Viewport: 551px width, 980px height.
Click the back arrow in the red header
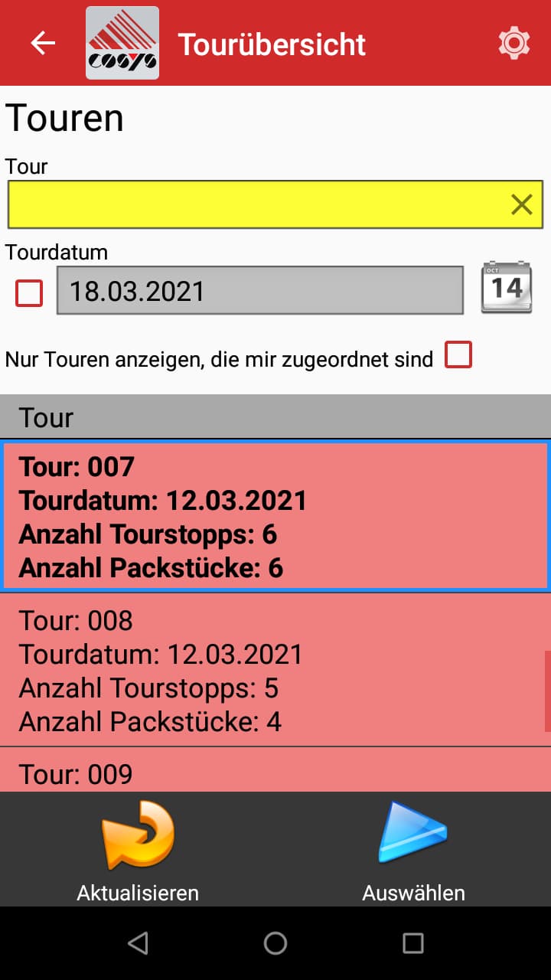pos(43,43)
